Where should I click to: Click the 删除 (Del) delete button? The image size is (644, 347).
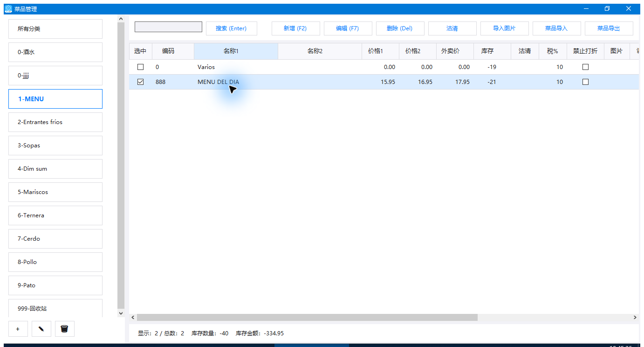pyautogui.click(x=400, y=28)
